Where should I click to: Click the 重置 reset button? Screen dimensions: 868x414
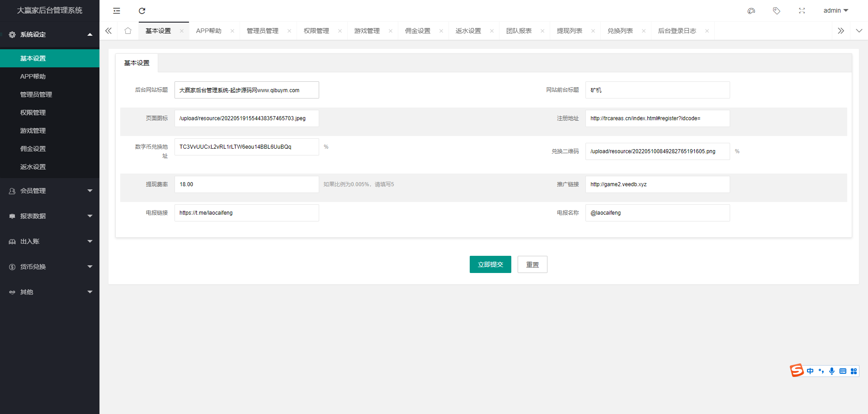[x=532, y=264]
